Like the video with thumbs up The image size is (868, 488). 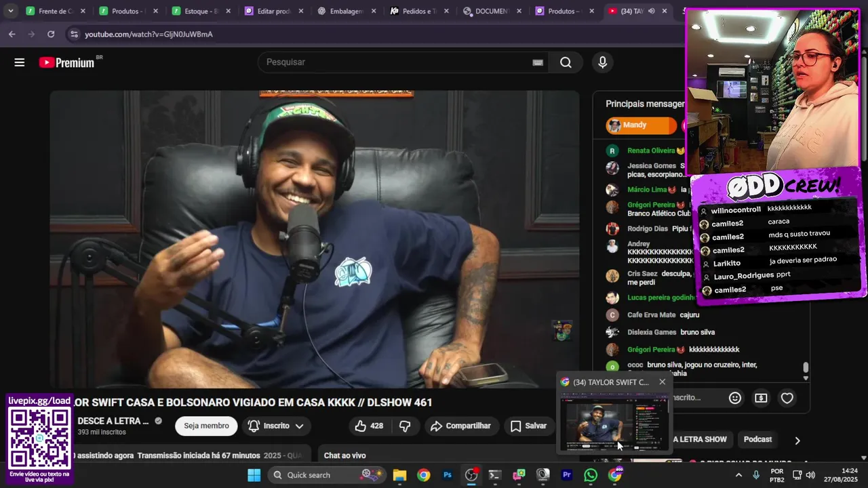(x=369, y=426)
